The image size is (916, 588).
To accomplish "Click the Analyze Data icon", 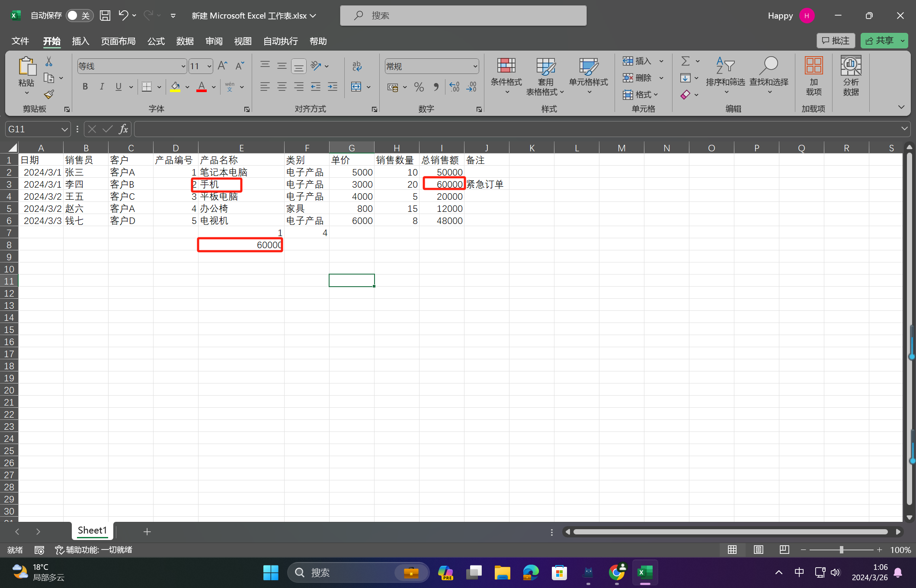I will click(850, 76).
